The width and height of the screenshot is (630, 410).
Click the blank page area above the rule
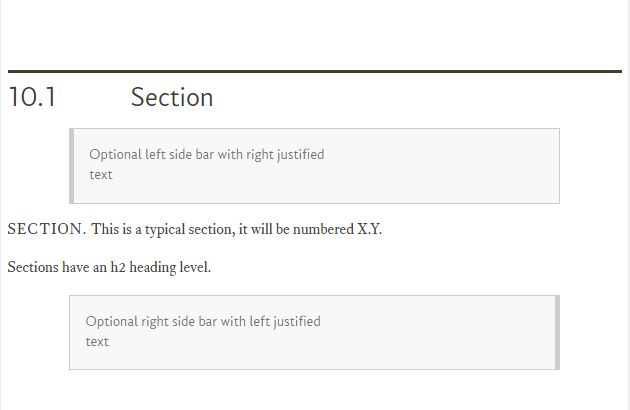pos(315,34)
